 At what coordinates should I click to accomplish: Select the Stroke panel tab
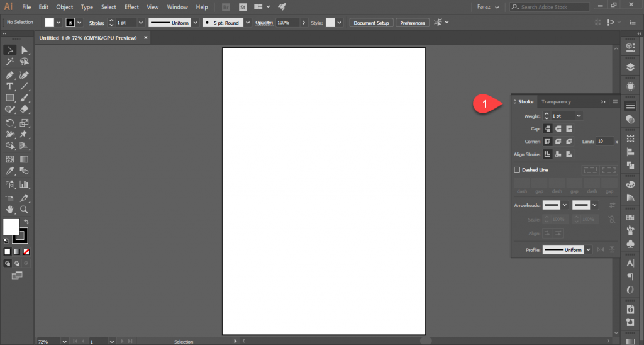pos(526,101)
